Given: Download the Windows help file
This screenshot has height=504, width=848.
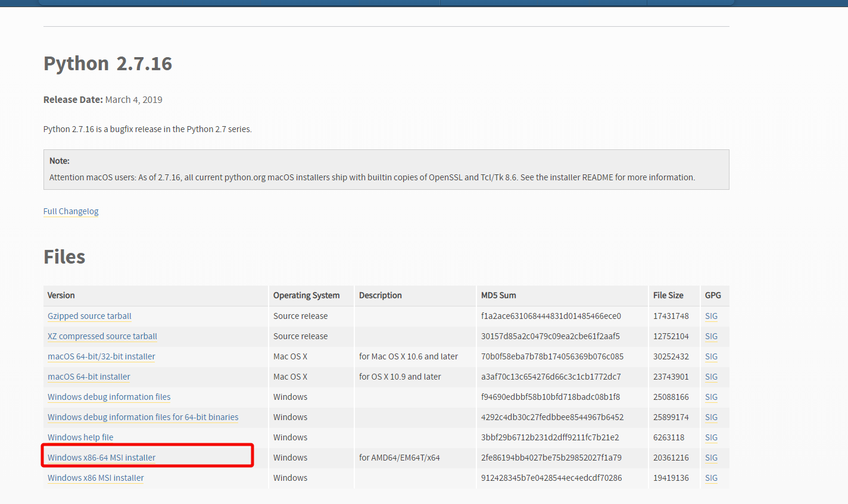Looking at the screenshot, I should coord(80,437).
